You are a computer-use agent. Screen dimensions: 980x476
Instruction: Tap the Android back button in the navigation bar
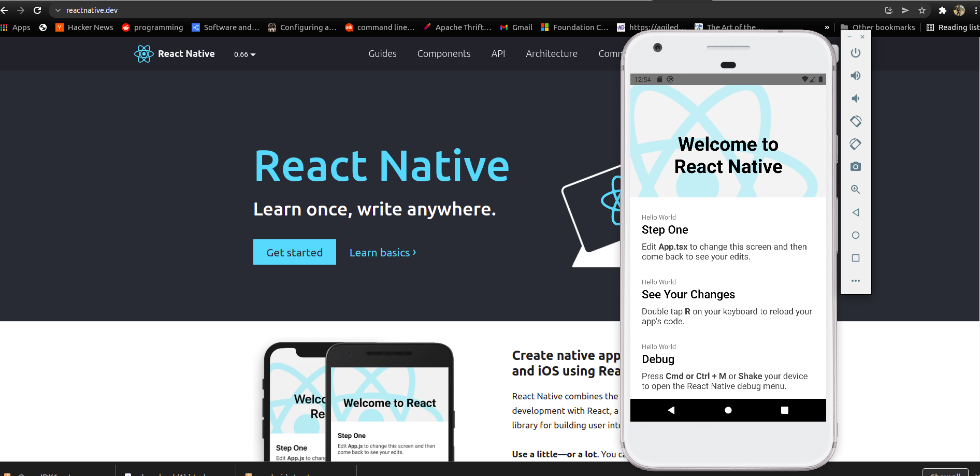pos(671,410)
